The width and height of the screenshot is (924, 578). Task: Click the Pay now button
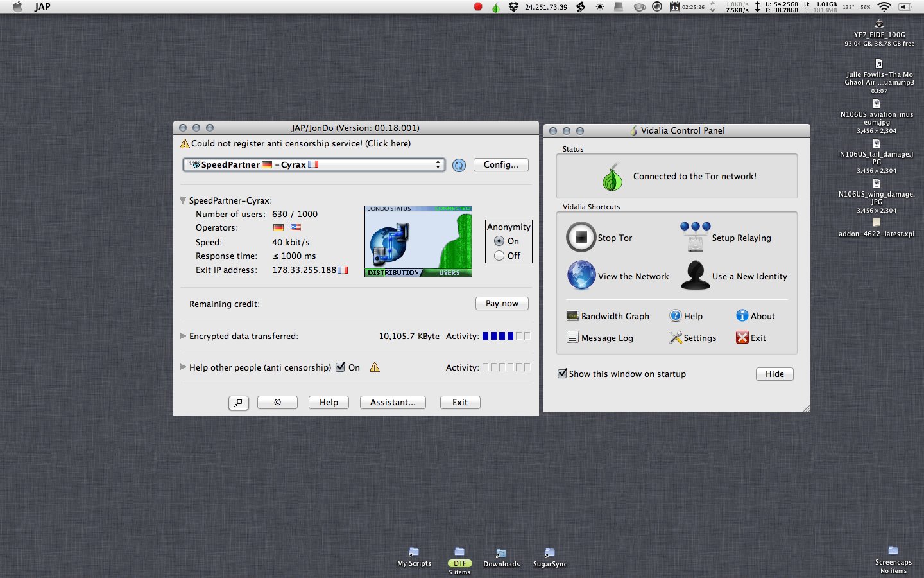[x=502, y=303]
